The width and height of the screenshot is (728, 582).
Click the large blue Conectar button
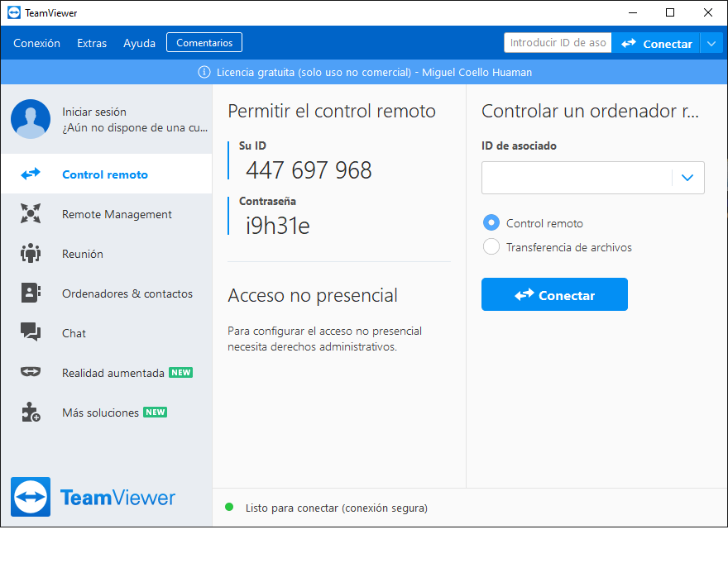(554, 294)
